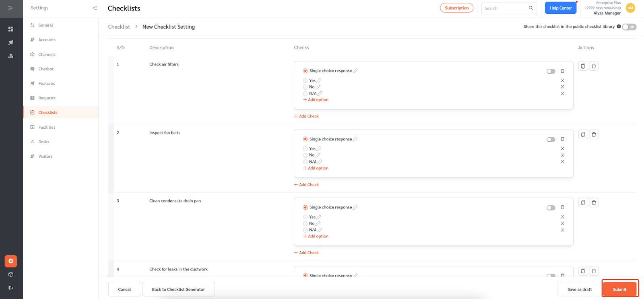Submit the checklist
This screenshot has height=299, width=644.
620,289
